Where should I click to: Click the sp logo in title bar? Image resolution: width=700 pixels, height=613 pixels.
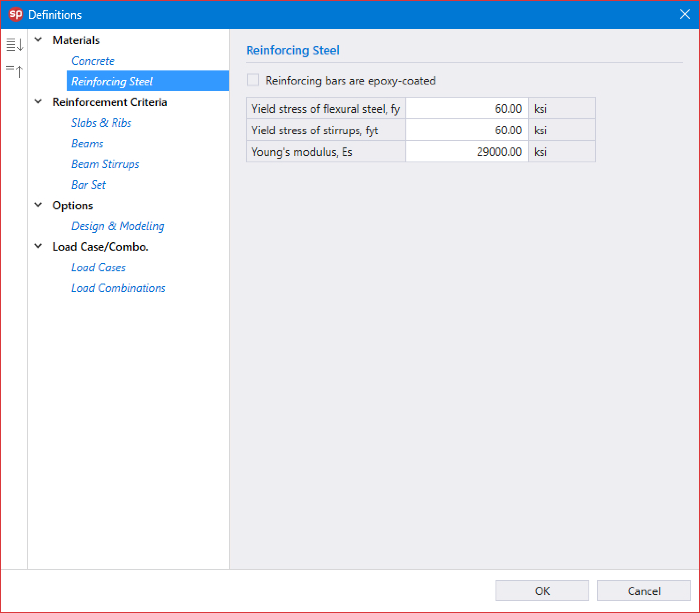pos(16,14)
